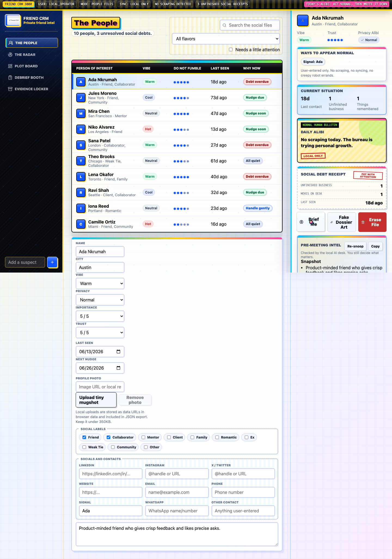Open the Debrief Booth clipboard icon
The width and height of the screenshot is (392, 559).
tap(10, 77)
